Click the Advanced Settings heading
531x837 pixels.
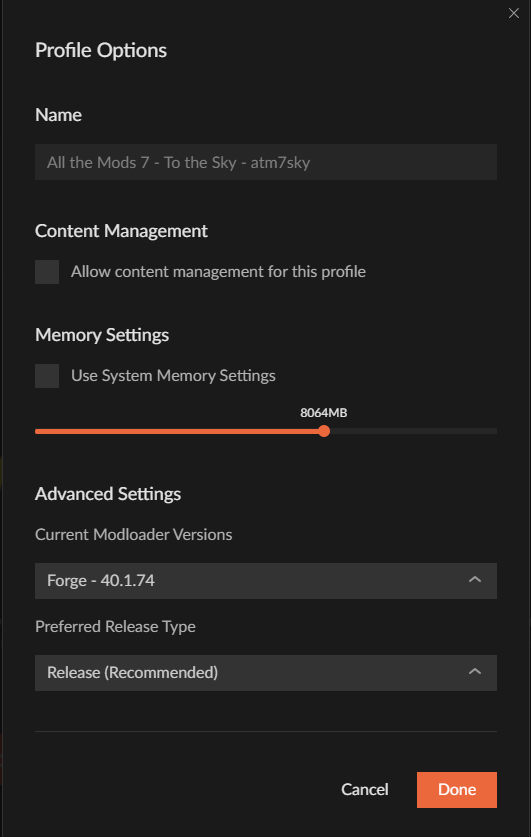tap(108, 494)
